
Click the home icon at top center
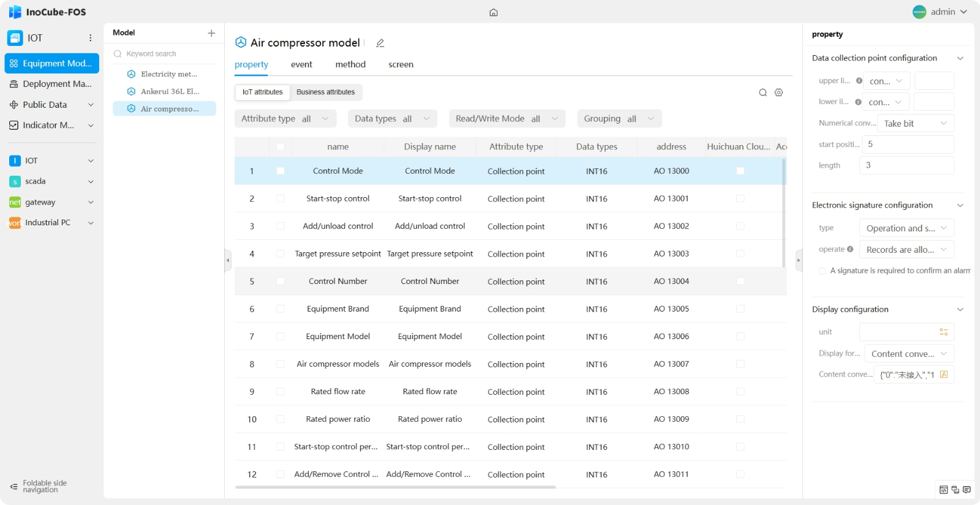point(494,12)
